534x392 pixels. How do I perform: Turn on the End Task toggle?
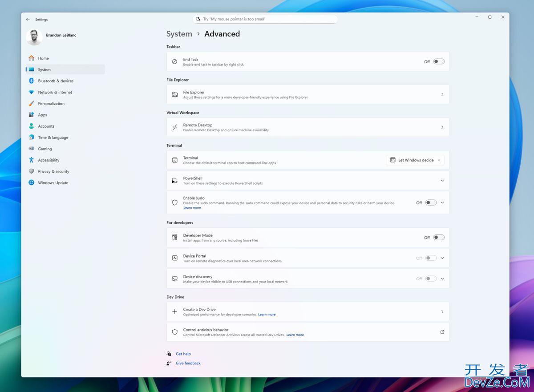tap(439, 62)
